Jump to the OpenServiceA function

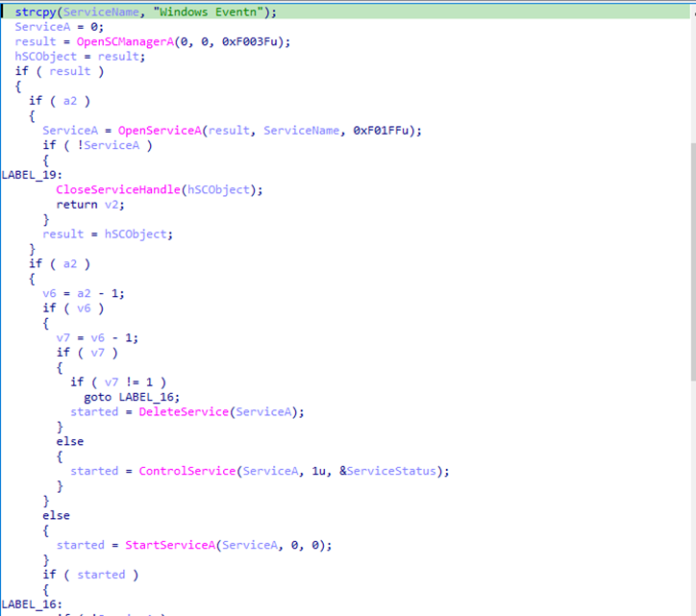[x=158, y=131]
